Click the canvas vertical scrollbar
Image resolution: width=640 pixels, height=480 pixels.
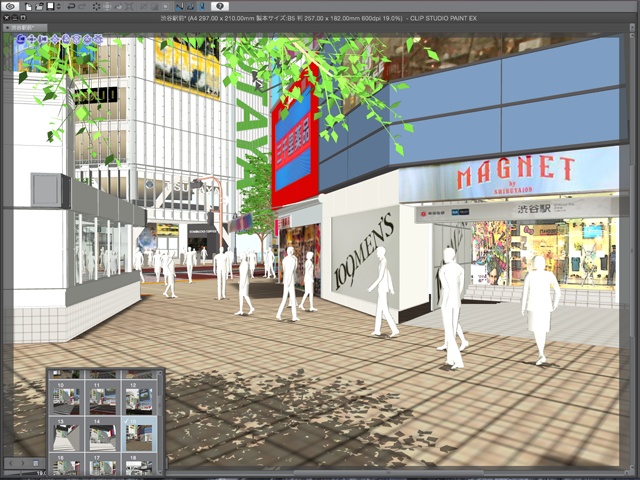click(x=633, y=249)
